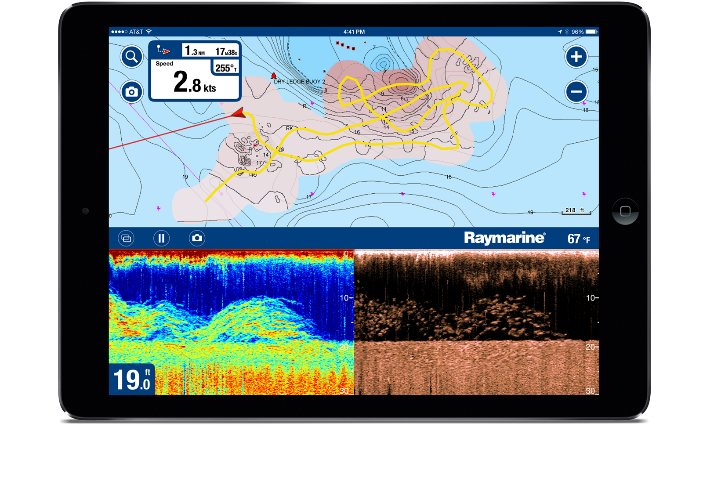703x492 pixels.
Task: Tap the red boat position marker
Action: (238, 114)
